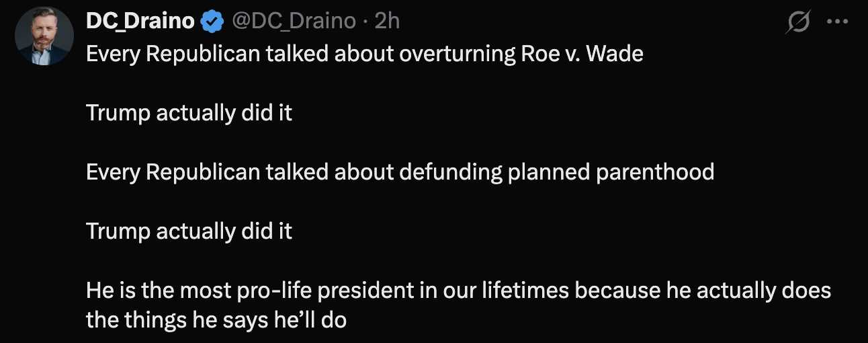
Task: Click the second "Trump actually did it" line
Action: coord(189,231)
